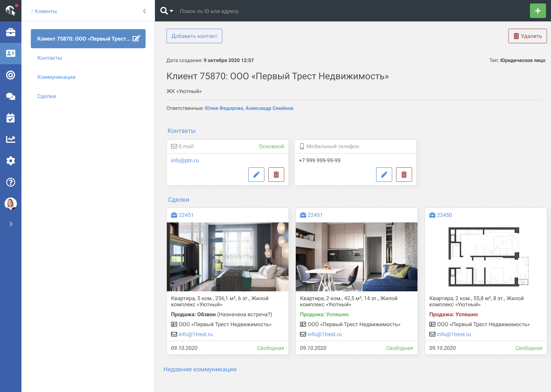Collapse the client navigation panel chevron
This screenshot has width=551, height=392.
coord(144,11)
